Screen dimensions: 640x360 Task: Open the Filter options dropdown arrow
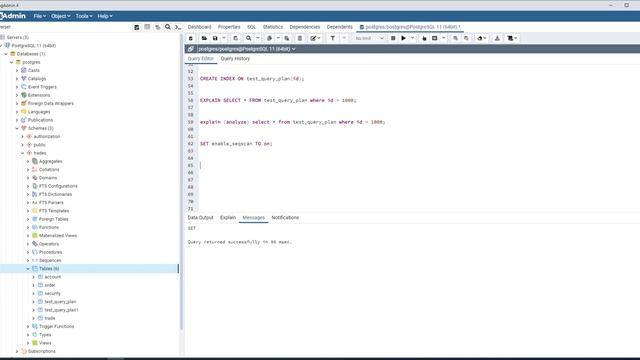(344, 38)
